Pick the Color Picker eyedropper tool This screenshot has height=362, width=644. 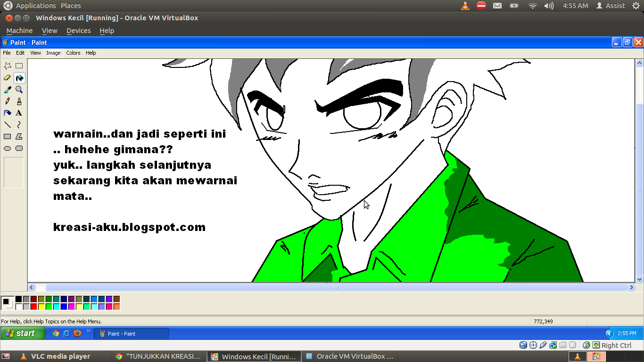pos(8,90)
